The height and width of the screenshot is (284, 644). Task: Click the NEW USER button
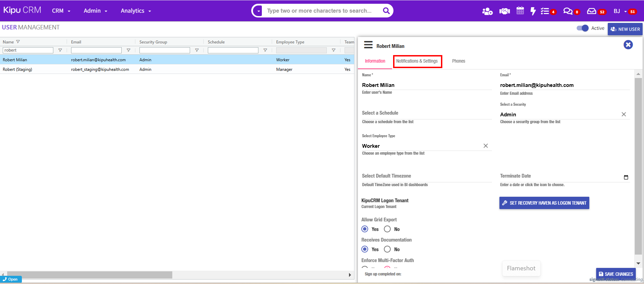coord(625,29)
